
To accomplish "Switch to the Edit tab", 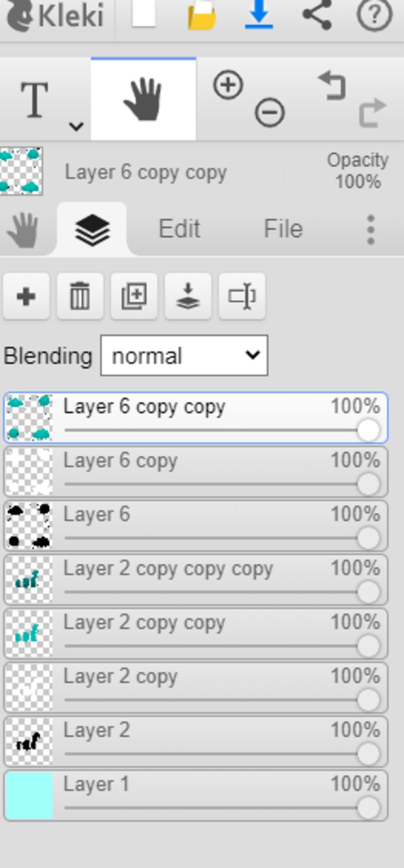I will [180, 229].
